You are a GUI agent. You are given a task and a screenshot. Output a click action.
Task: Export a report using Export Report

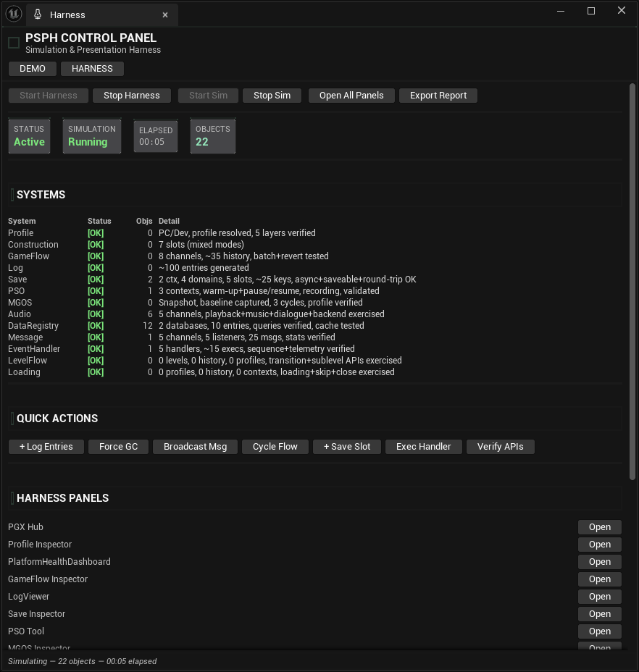point(438,95)
